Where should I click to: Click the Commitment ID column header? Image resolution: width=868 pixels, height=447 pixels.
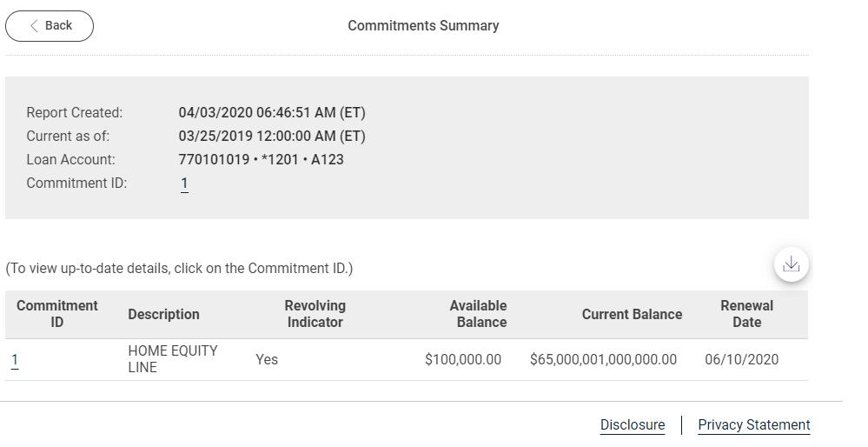click(57, 314)
